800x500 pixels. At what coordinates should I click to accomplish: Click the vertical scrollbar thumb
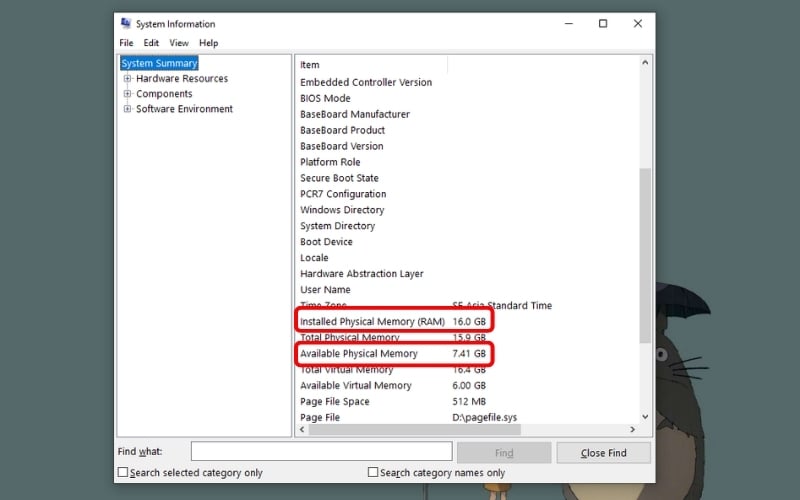pyautogui.click(x=645, y=255)
